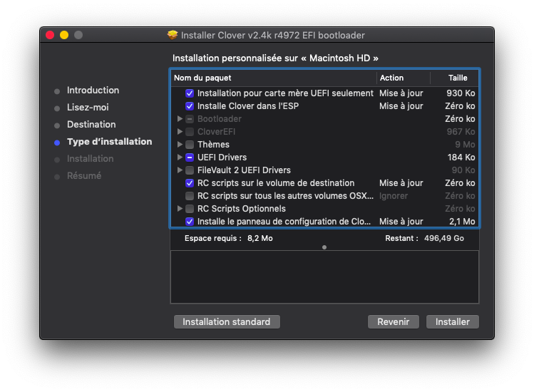Expand the UEFI Drivers disclosure triangle
The width and height of the screenshot is (534, 392).
(x=180, y=158)
